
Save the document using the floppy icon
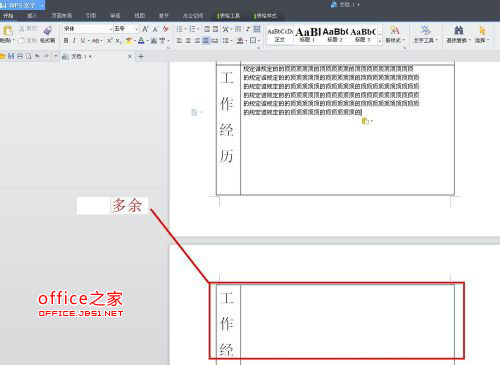pyautogui.click(x=11, y=56)
